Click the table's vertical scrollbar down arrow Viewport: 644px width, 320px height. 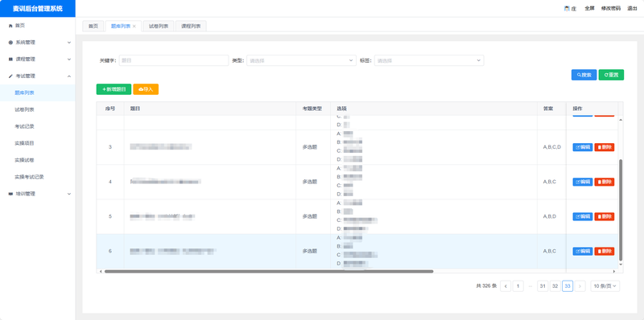(621, 265)
